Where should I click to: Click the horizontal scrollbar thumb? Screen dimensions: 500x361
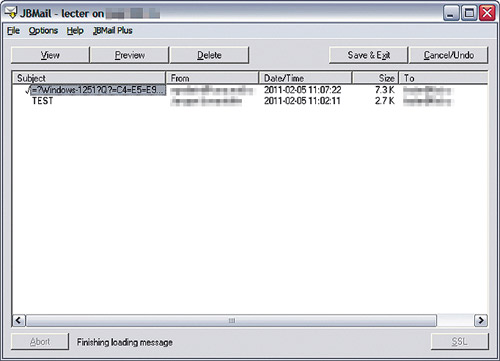tap(231, 321)
